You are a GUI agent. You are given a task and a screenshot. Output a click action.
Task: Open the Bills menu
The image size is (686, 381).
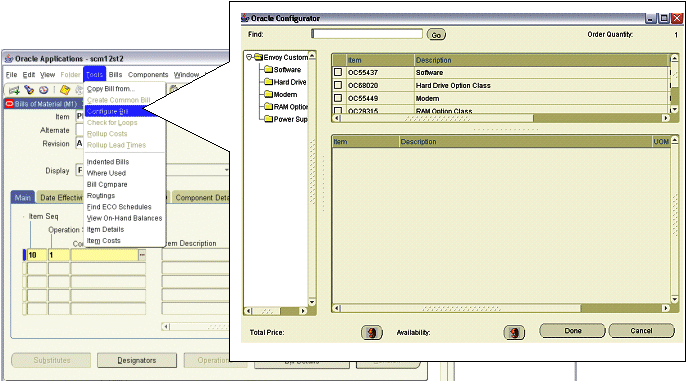click(x=116, y=75)
